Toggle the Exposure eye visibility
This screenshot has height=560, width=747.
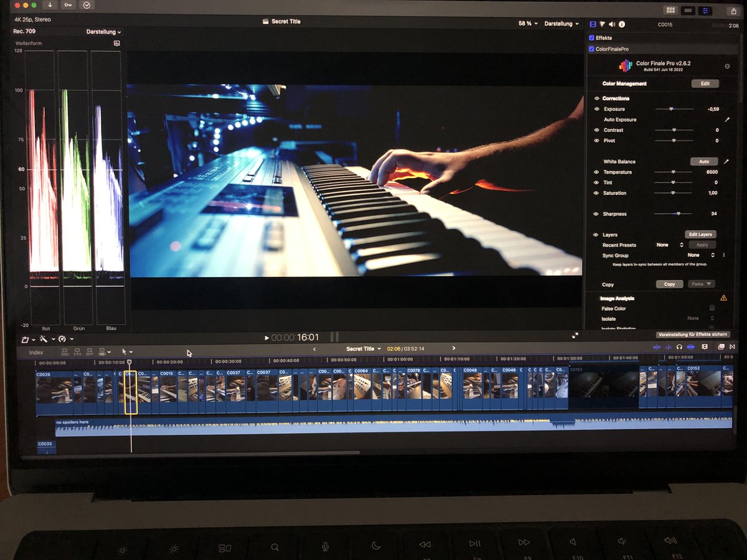coord(596,109)
